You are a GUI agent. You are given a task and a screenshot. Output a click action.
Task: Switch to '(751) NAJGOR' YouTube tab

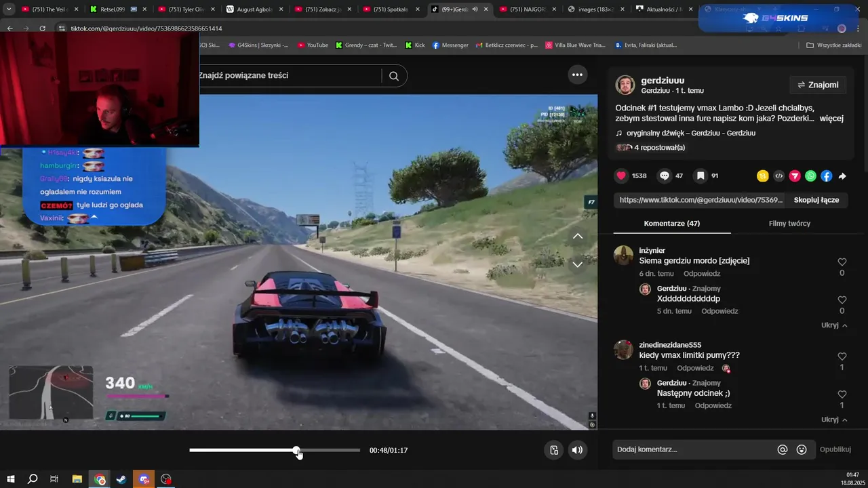point(526,9)
